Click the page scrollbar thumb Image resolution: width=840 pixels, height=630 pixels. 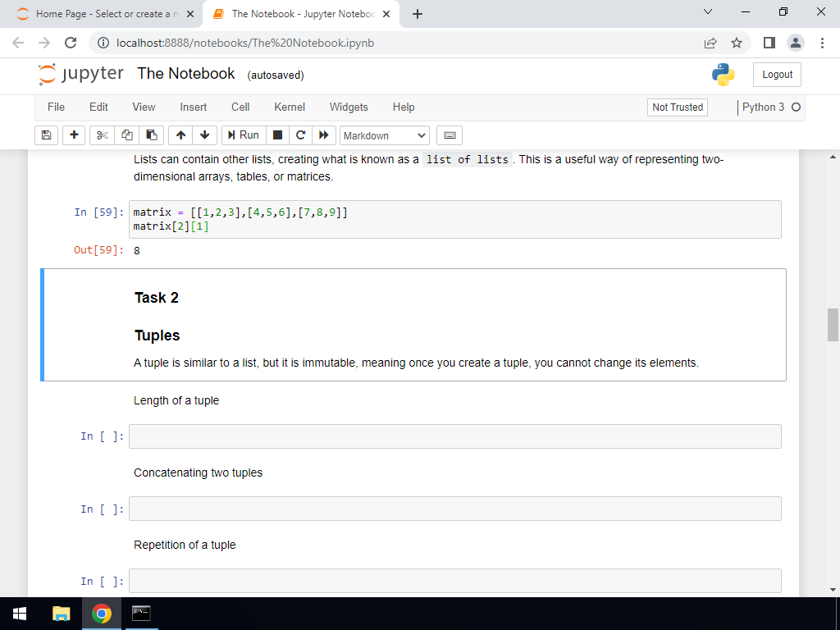pos(833,325)
